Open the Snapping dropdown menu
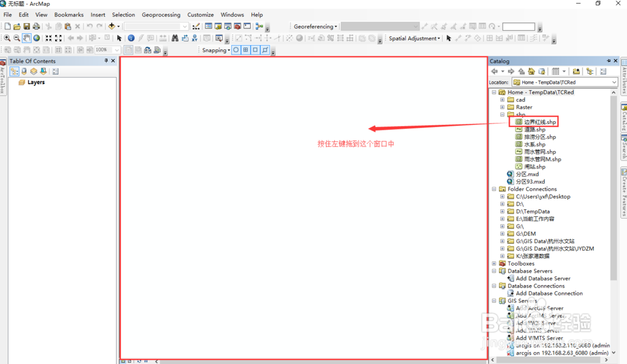 pyautogui.click(x=216, y=50)
